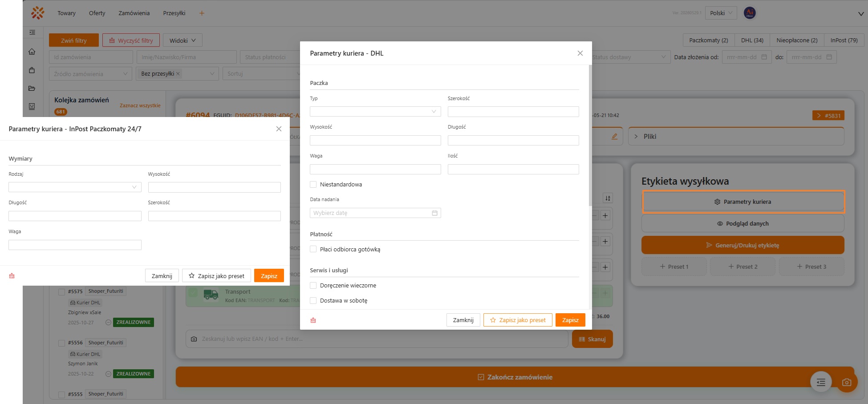Open the floating round list menu button
868x404 pixels.
tap(821, 382)
